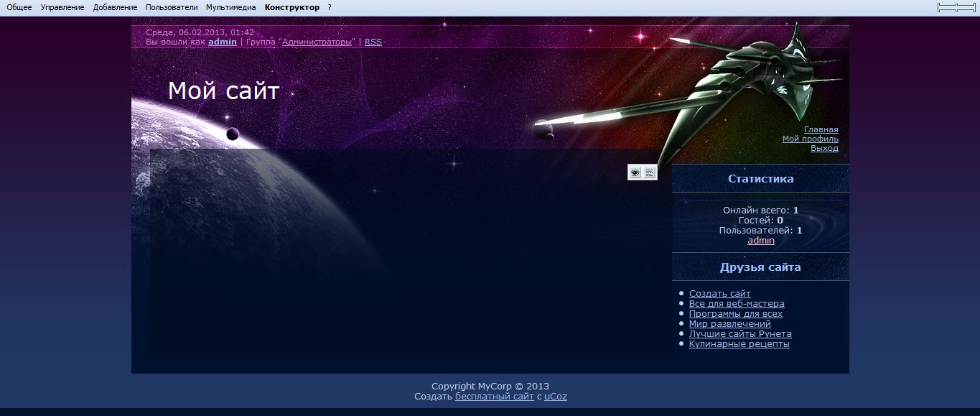
Task: Click the Онлайн всего: 1 counter text
Action: [x=761, y=211]
